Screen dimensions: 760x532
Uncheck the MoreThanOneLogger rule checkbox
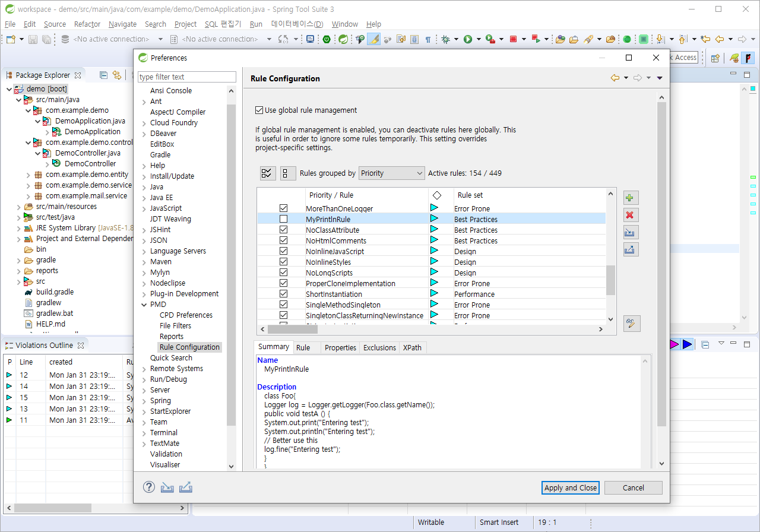point(283,208)
